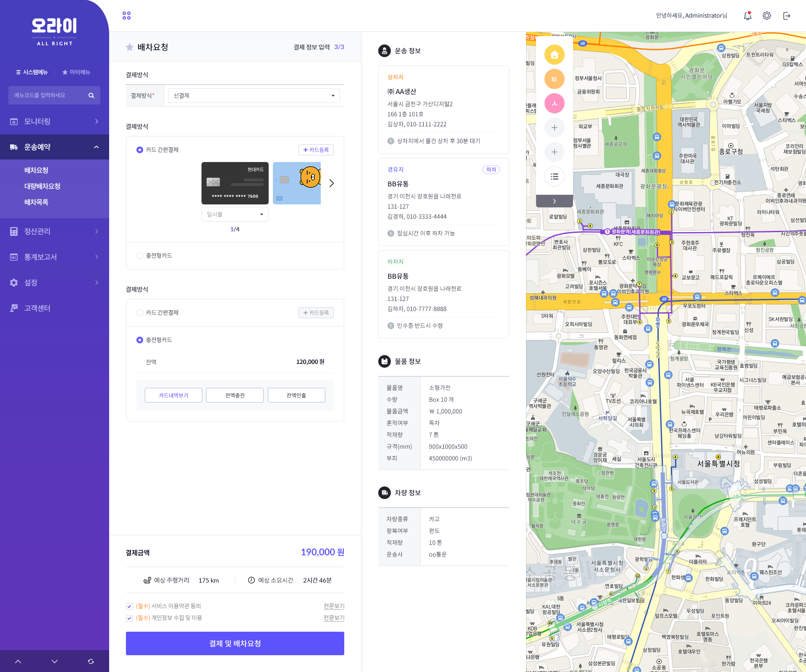Click the 결제 및 배차요청 button
The image size is (806, 672).
click(x=235, y=643)
